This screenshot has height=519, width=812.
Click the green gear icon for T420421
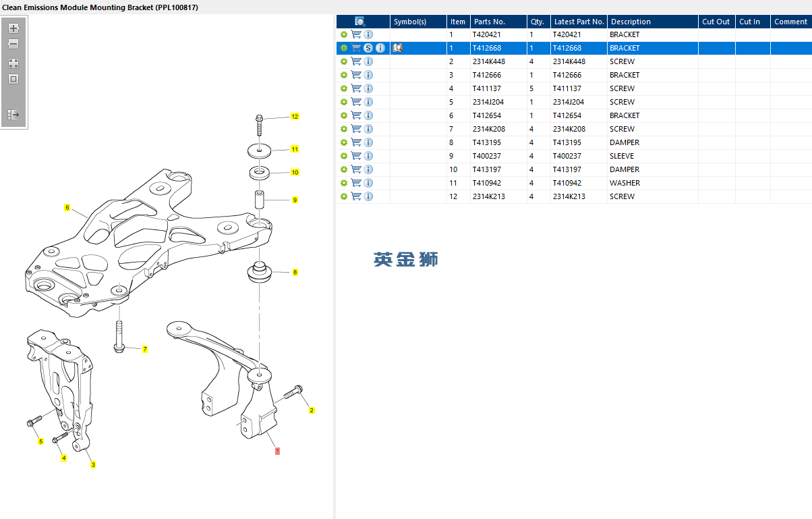tap(344, 34)
